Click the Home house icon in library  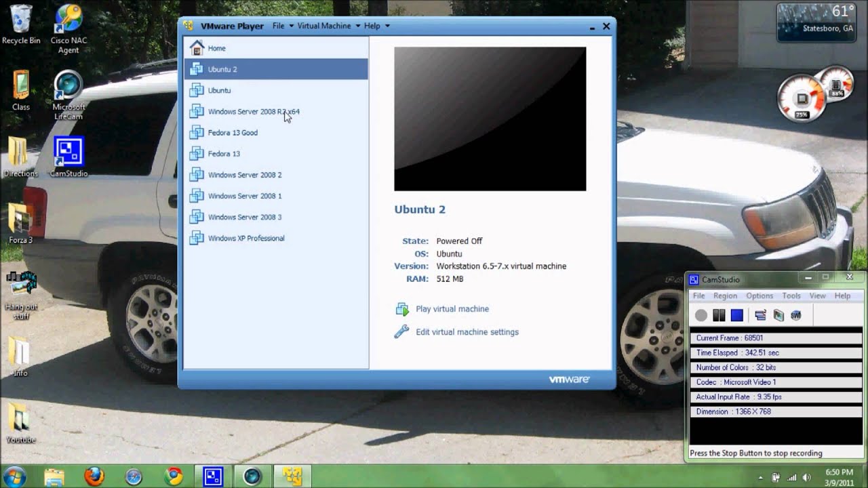197,48
